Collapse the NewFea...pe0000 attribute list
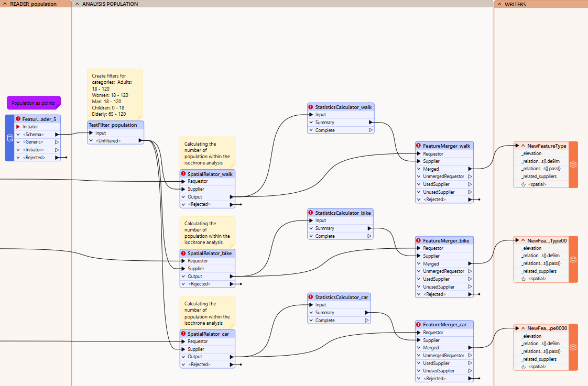Viewport: 588px width, 386px height. point(523,328)
